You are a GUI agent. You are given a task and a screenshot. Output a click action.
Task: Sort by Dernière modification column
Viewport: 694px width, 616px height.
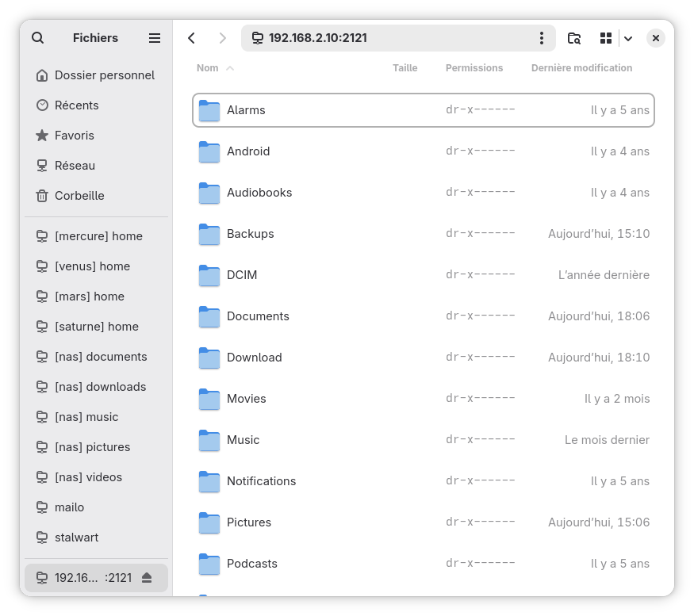581,68
